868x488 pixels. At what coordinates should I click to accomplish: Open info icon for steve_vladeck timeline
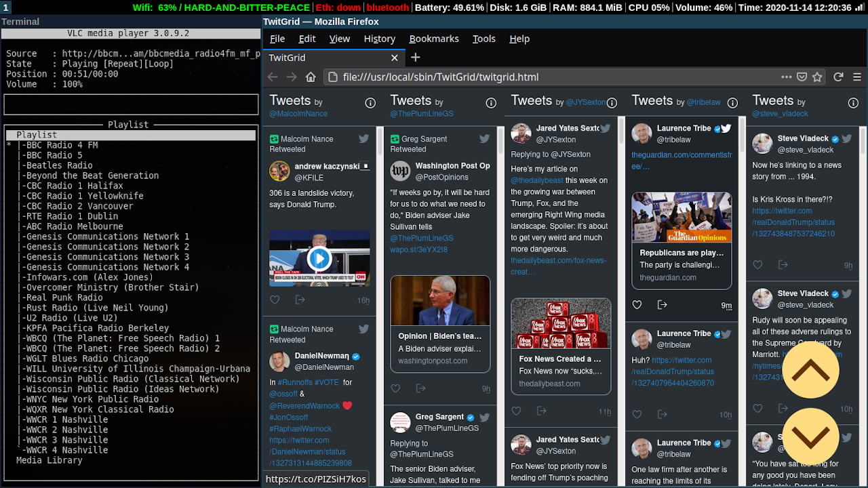[853, 103]
